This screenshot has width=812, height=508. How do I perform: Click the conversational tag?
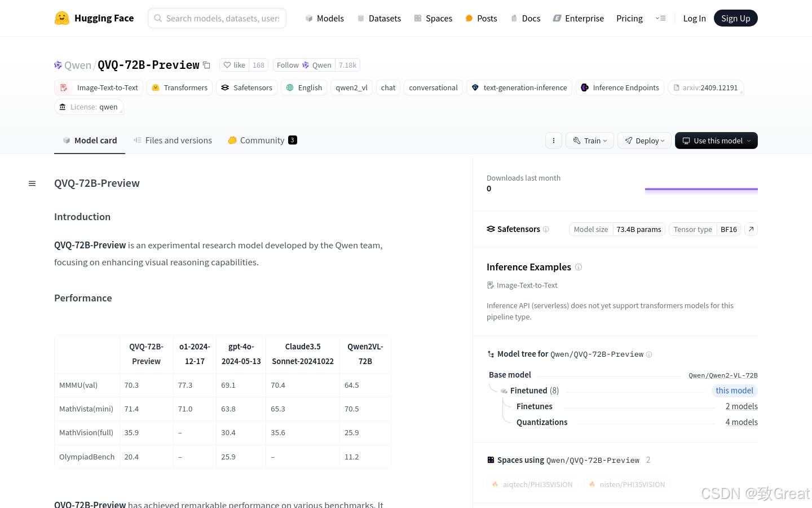tap(433, 87)
